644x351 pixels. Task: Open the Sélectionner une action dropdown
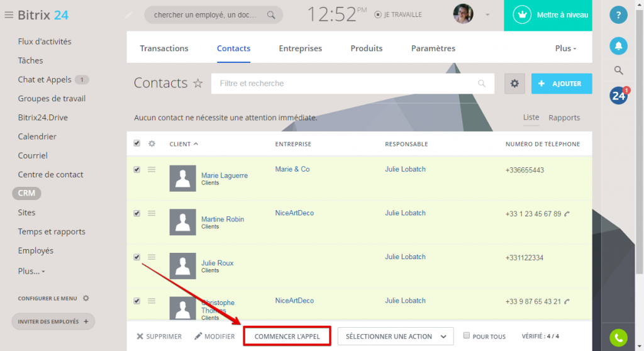[x=396, y=336]
